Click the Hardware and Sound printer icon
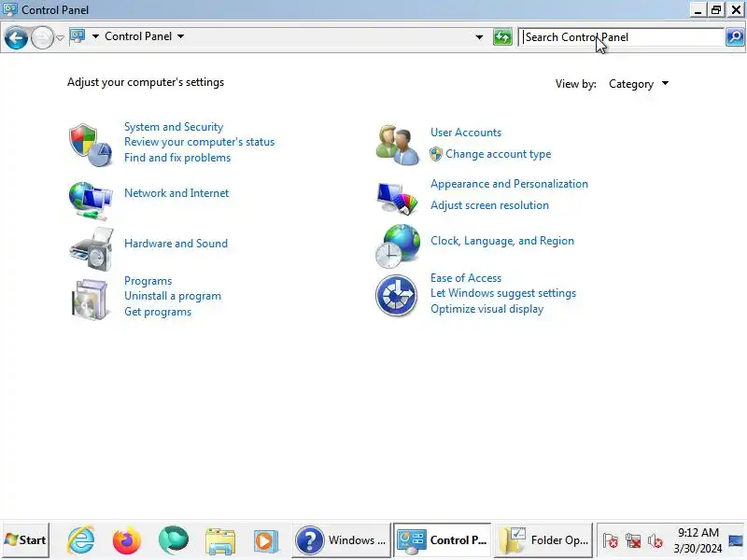 point(91,249)
